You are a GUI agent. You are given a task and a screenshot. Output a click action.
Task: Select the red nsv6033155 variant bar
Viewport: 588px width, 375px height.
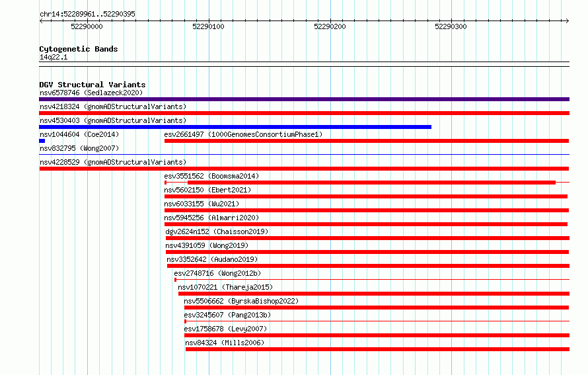pos(367,210)
